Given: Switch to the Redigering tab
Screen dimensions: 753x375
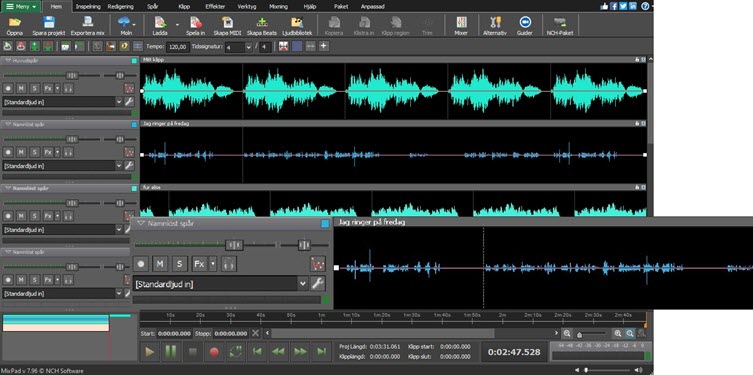Looking at the screenshot, I should click(121, 7).
